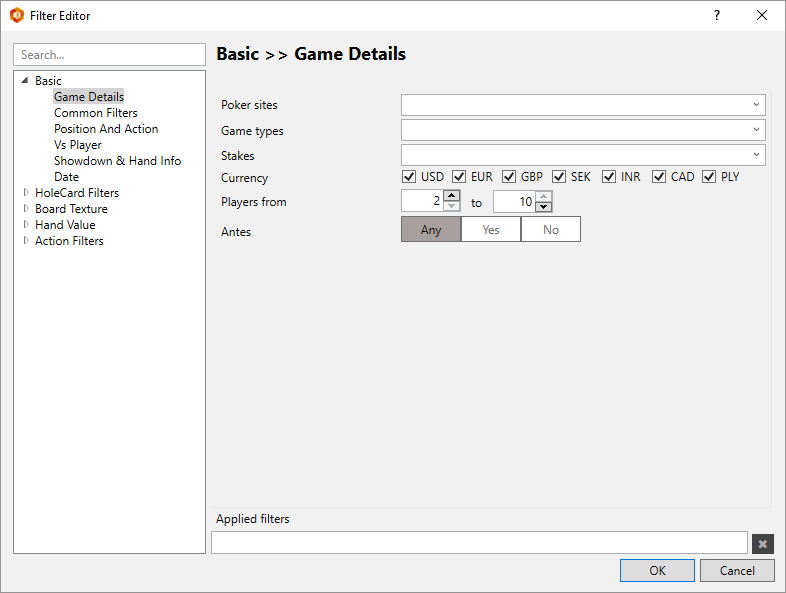Image resolution: width=786 pixels, height=593 pixels.
Task: Click the help question mark icon
Action: tap(717, 16)
